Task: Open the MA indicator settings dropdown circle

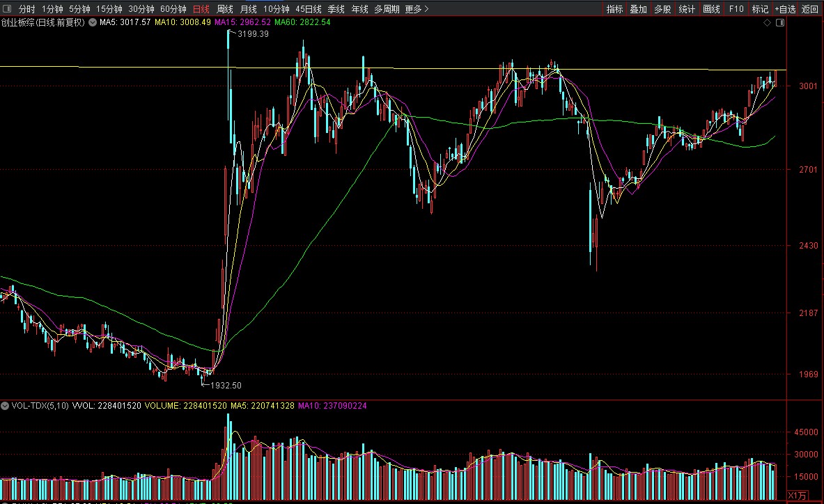Action: [93, 22]
